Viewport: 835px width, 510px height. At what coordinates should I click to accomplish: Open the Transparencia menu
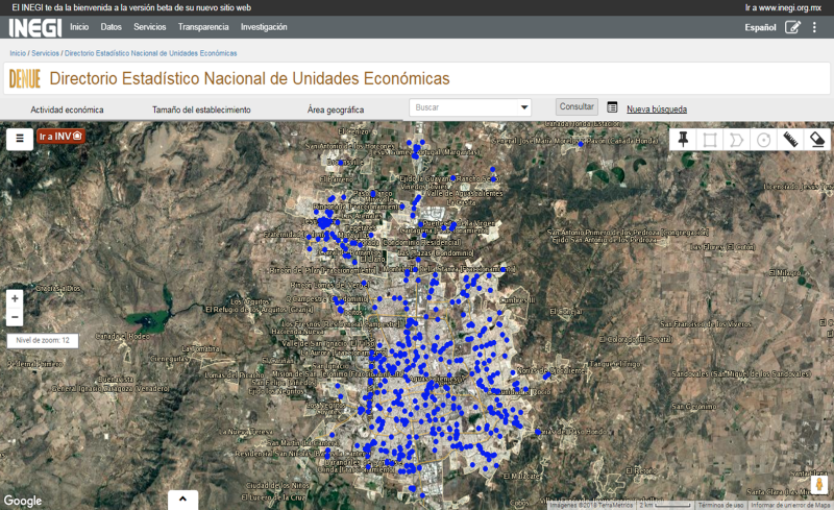(x=203, y=27)
